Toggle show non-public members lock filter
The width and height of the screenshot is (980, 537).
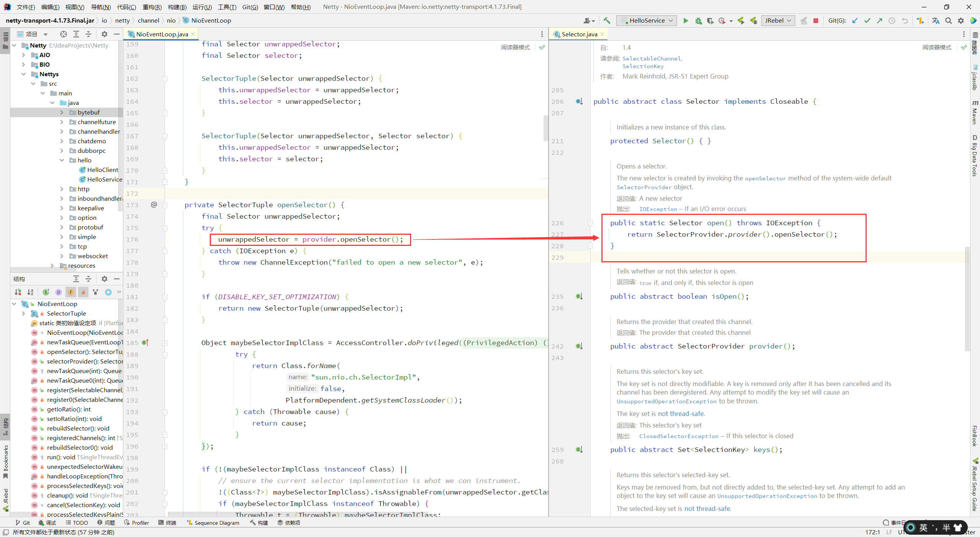point(83,292)
